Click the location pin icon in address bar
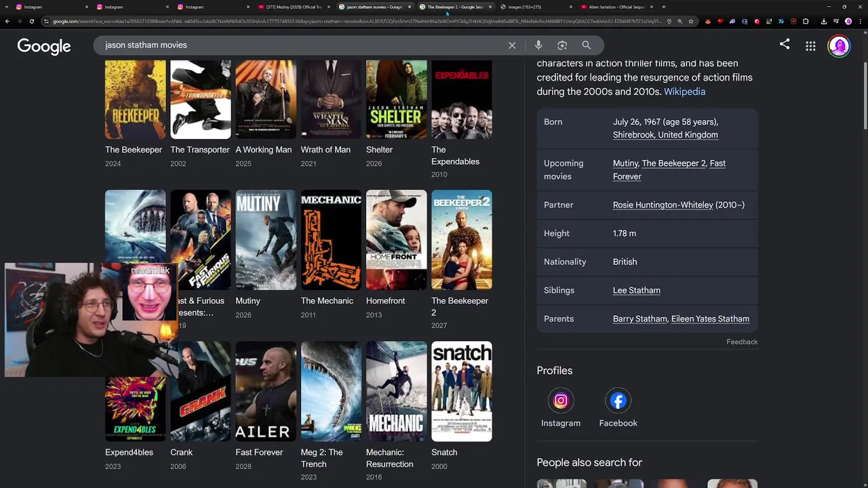868x488 pixels. click(669, 21)
